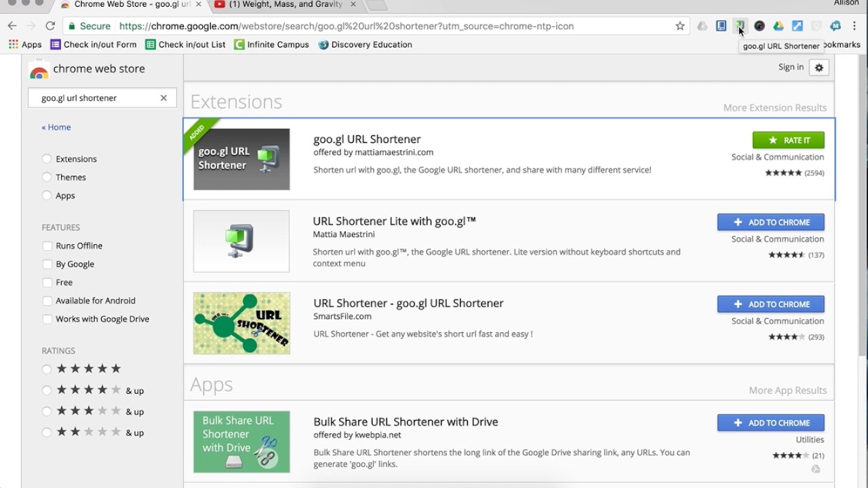Image resolution: width=868 pixels, height=488 pixels.
Task: Open the goo.gl URL Shortener title
Action: tap(367, 139)
